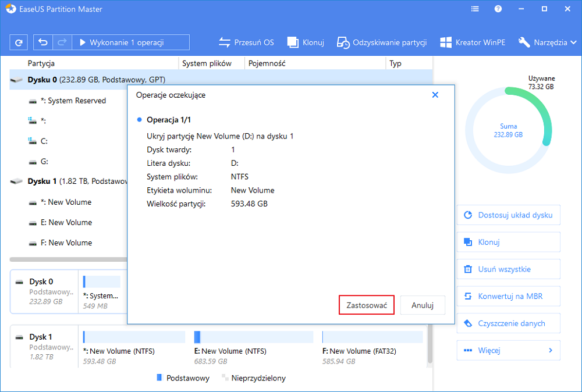Click the pending operations list icon
Screen dimensions: 582x392
(x=475, y=9)
